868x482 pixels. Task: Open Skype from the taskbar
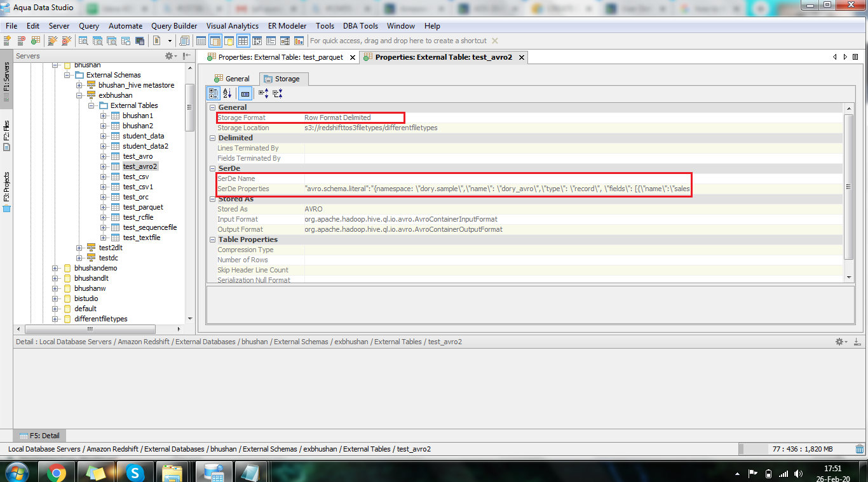coord(135,472)
